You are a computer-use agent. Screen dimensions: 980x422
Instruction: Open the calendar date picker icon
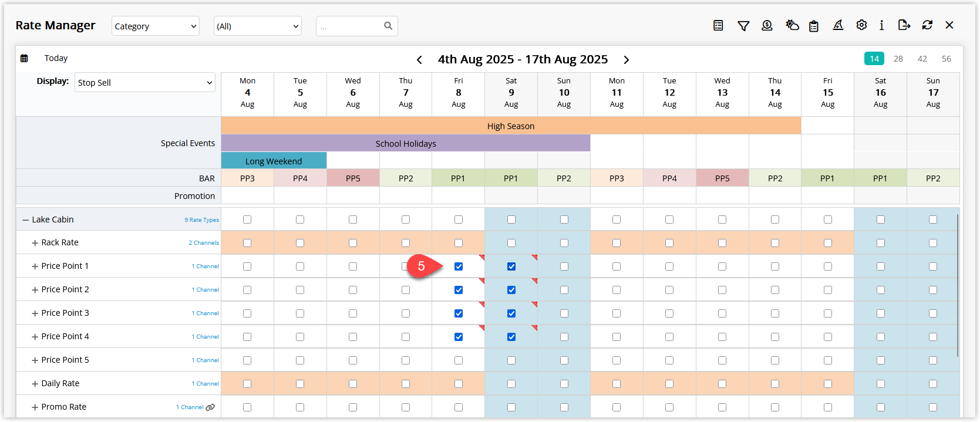coord(24,58)
